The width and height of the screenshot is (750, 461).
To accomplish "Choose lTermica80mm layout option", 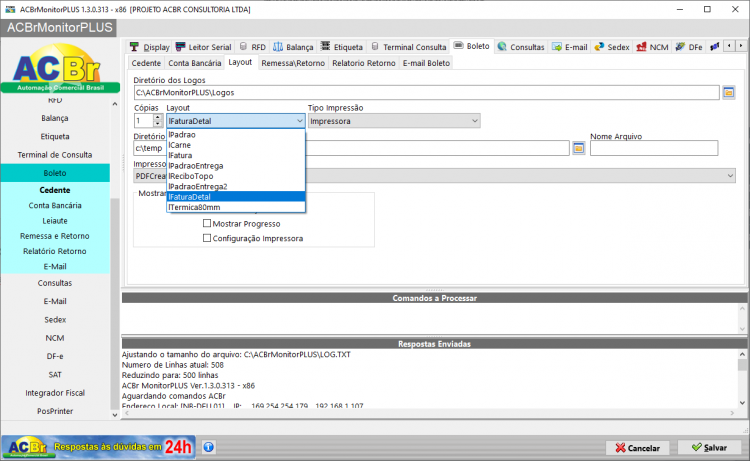I will 236,207.
